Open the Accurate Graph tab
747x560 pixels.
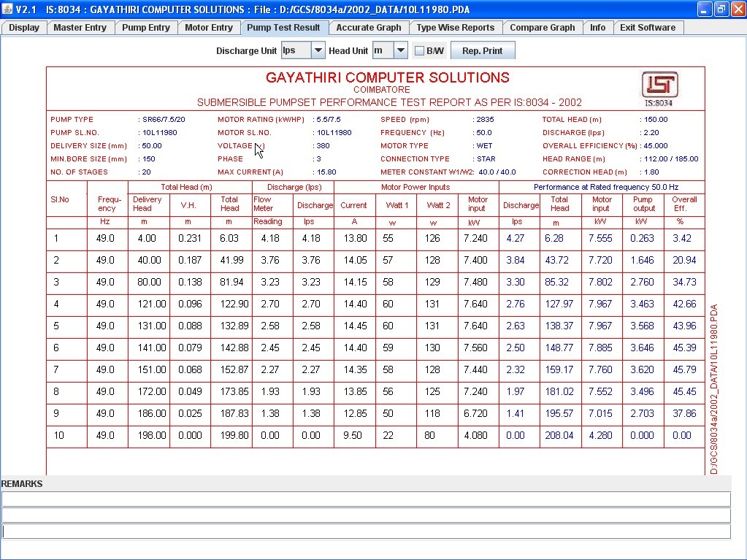pos(369,28)
